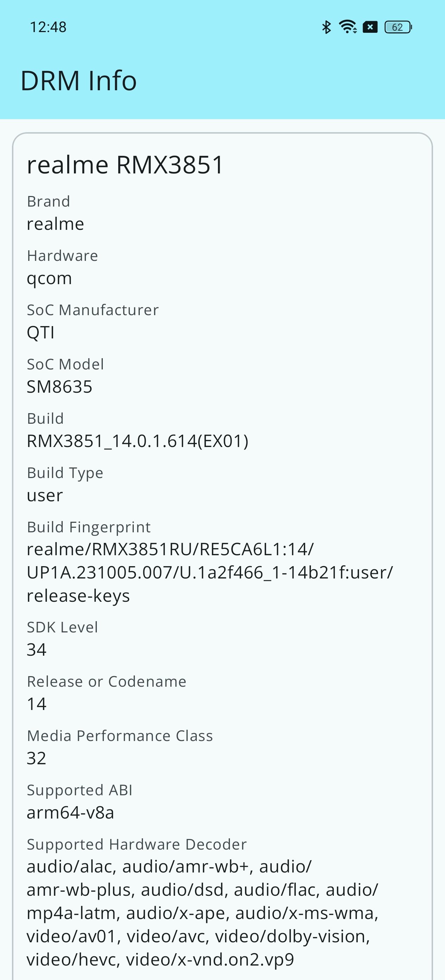Screen dimensions: 445x980
Task: Tap the Release or Codename value 14
Action: point(37,704)
